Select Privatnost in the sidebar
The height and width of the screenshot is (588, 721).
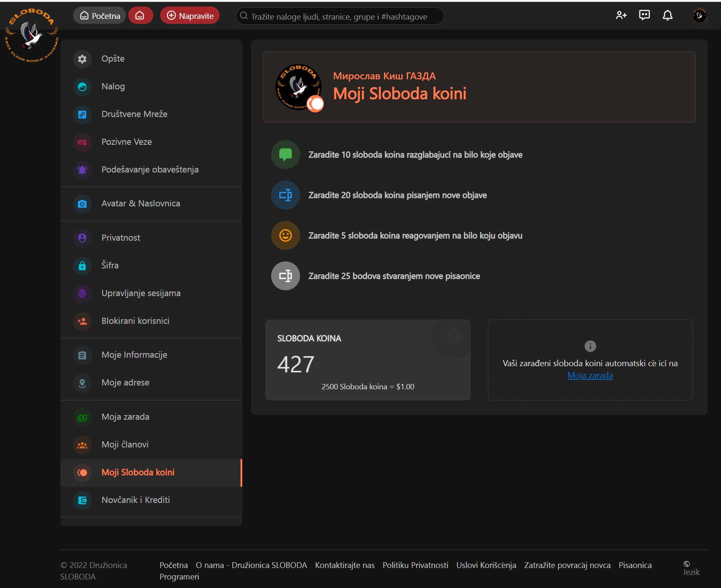pos(151,238)
